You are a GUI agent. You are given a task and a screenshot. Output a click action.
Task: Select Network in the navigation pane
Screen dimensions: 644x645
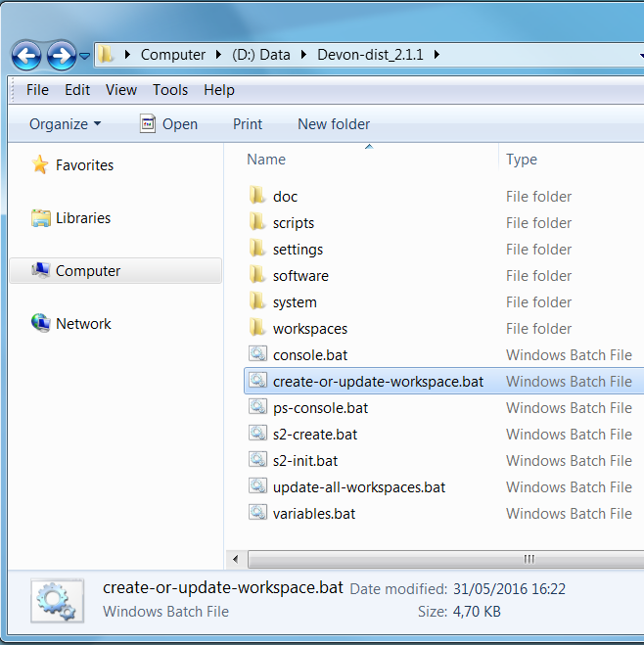click(x=83, y=324)
